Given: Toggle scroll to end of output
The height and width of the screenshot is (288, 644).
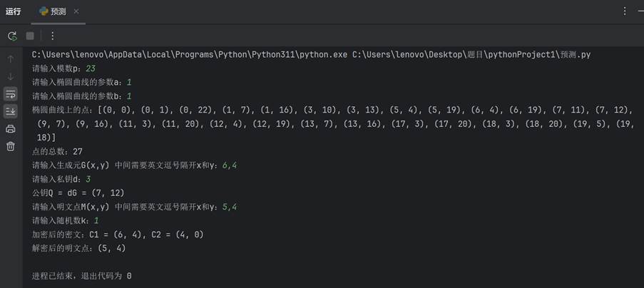Looking at the screenshot, I should coord(11,111).
